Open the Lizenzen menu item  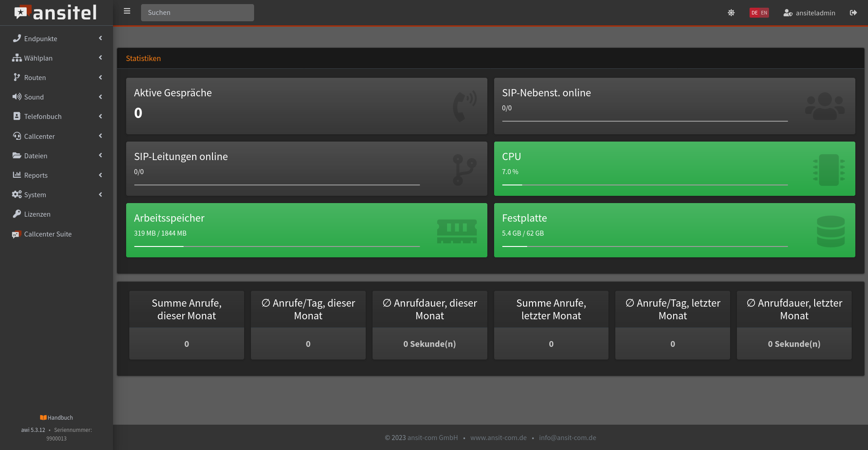point(37,214)
